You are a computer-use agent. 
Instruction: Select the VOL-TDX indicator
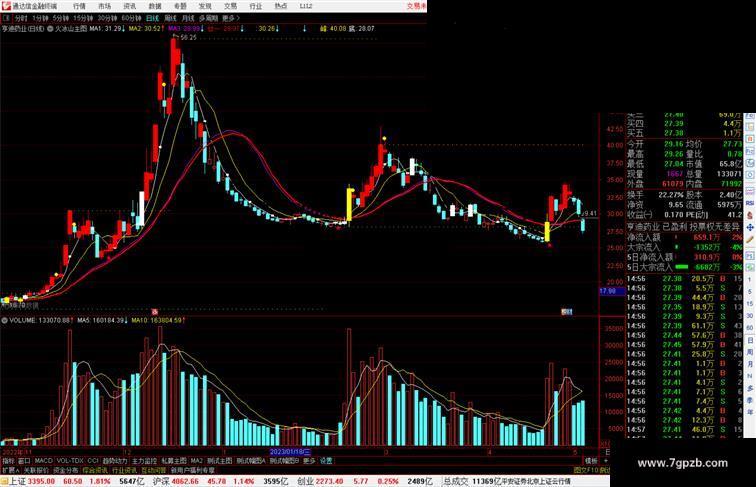coord(70,461)
